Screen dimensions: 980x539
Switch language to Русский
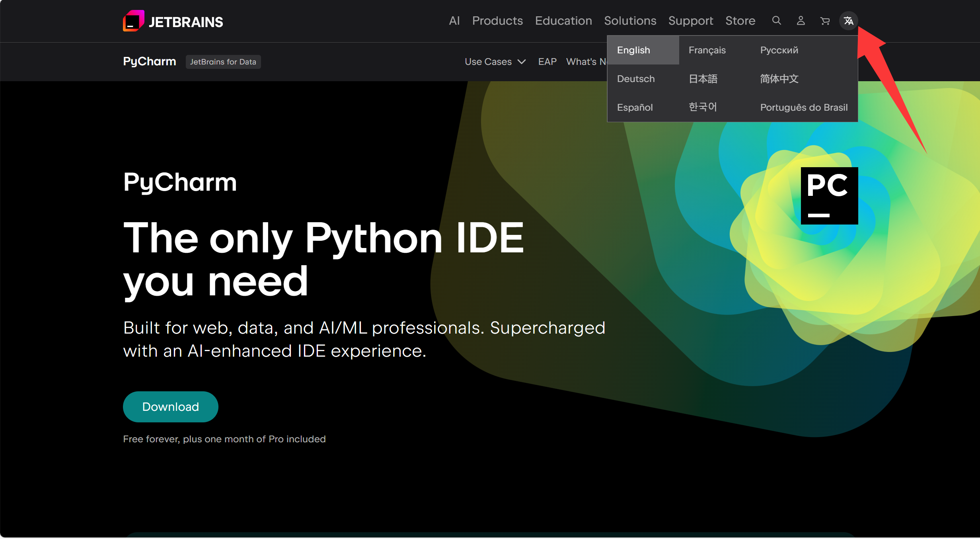click(779, 50)
